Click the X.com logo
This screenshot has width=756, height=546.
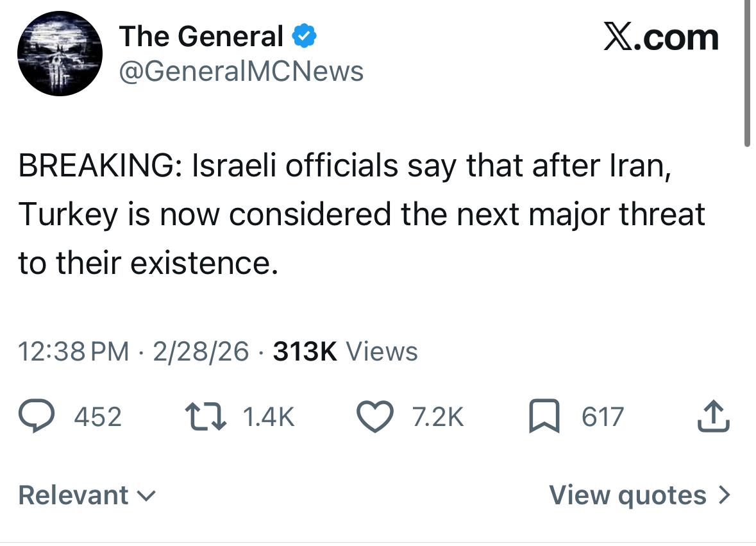pos(661,37)
